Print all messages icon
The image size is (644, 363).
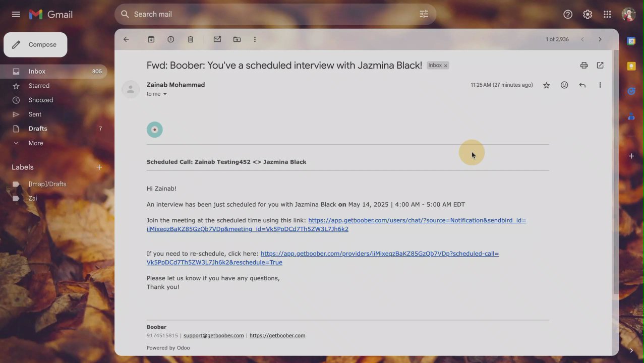pos(584,65)
